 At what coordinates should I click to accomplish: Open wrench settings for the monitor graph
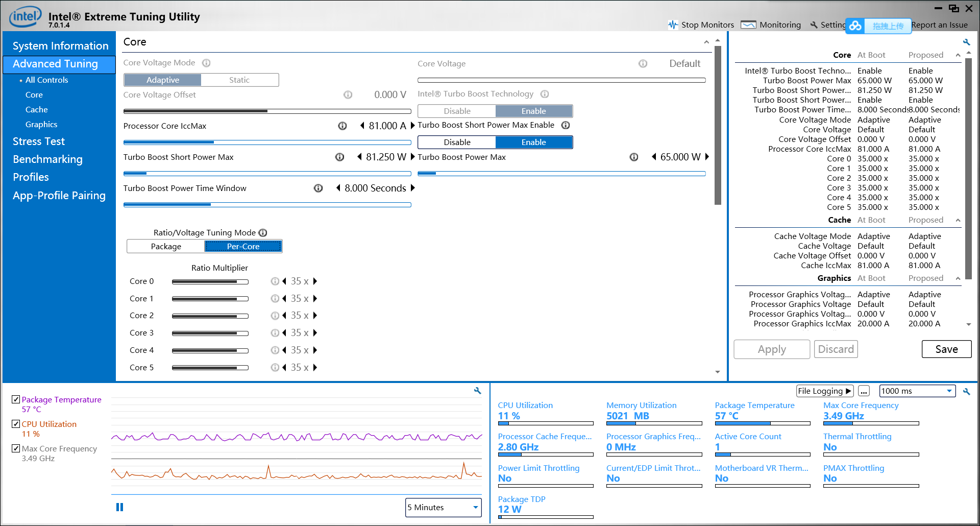[477, 391]
